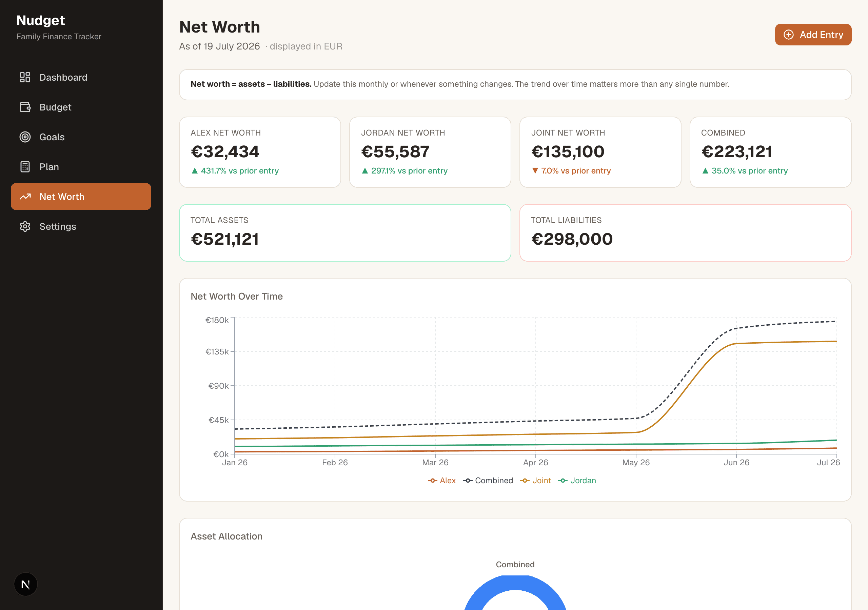868x610 pixels.
Task: Click the Settings gear icon
Action: click(x=25, y=226)
